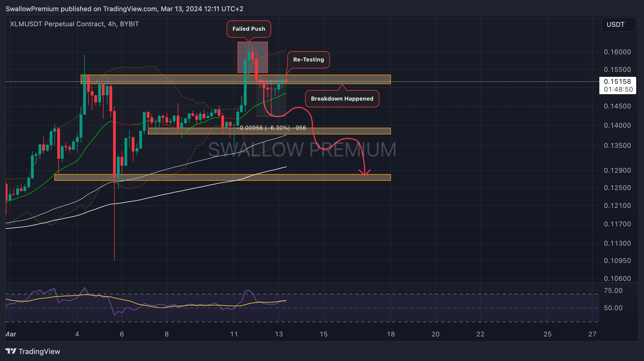Click the 0.11300 price axis label
The width and height of the screenshot is (644, 361).
click(x=617, y=243)
